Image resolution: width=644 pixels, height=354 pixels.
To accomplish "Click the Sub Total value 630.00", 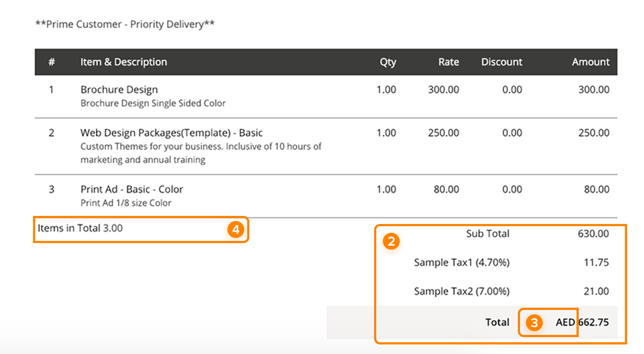I will pyautogui.click(x=593, y=234).
